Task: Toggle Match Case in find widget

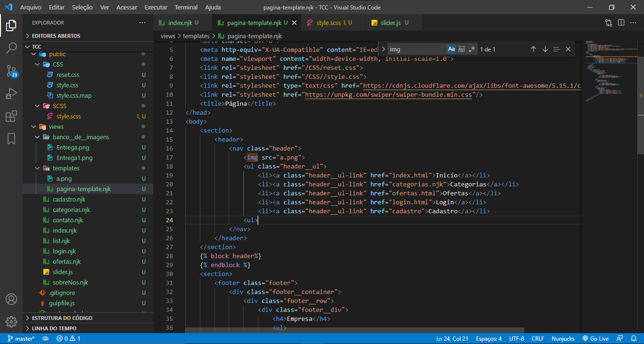Action: (x=451, y=49)
